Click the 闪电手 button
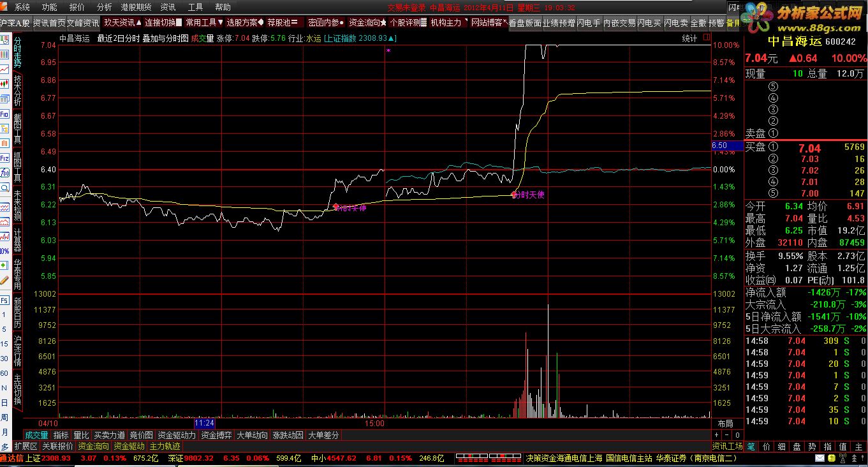The width and height of the screenshot is (868, 467). pyautogui.click(x=589, y=23)
